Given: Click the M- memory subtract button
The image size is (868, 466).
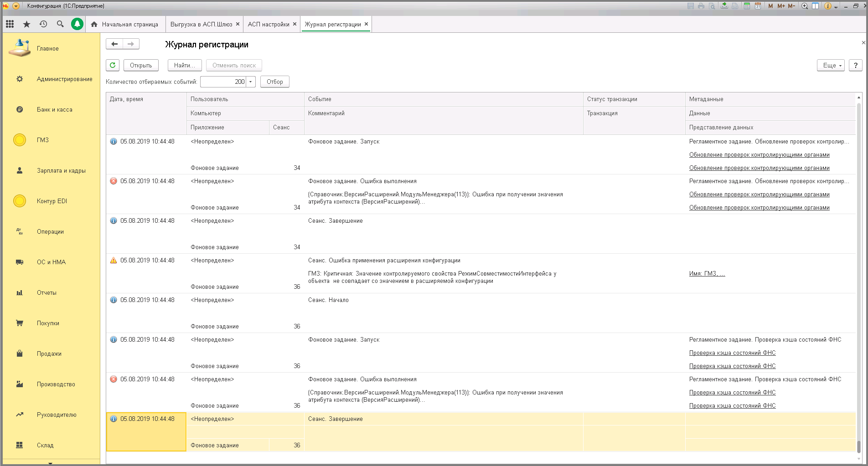Looking at the screenshot, I should point(791,6).
